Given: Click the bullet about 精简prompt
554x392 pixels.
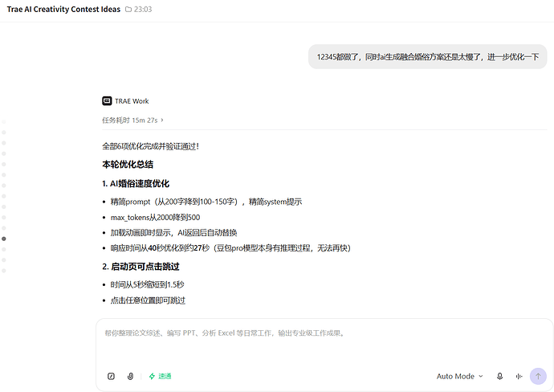Looking at the screenshot, I should [x=206, y=202].
